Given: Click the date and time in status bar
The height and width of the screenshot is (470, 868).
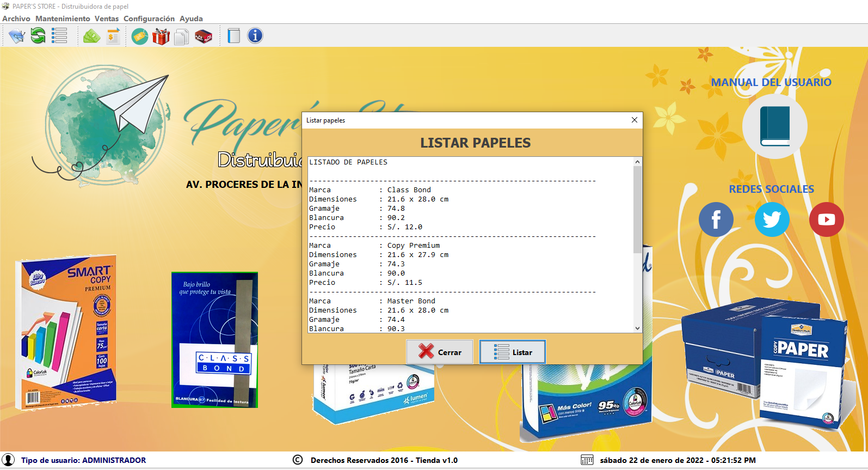Looking at the screenshot, I should (x=678, y=460).
